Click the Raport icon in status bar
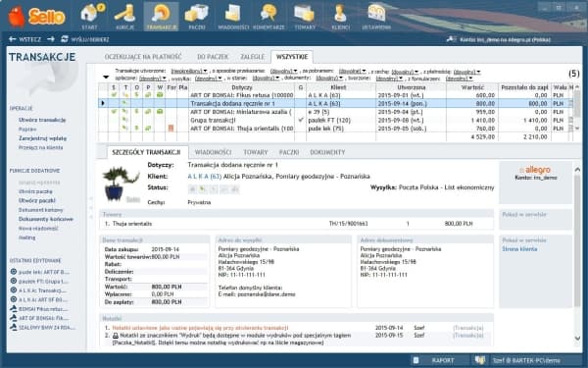588x368 pixels. coord(416,360)
